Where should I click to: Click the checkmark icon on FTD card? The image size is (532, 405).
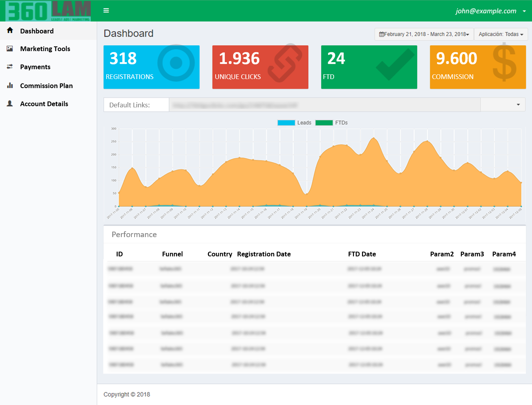(x=395, y=64)
